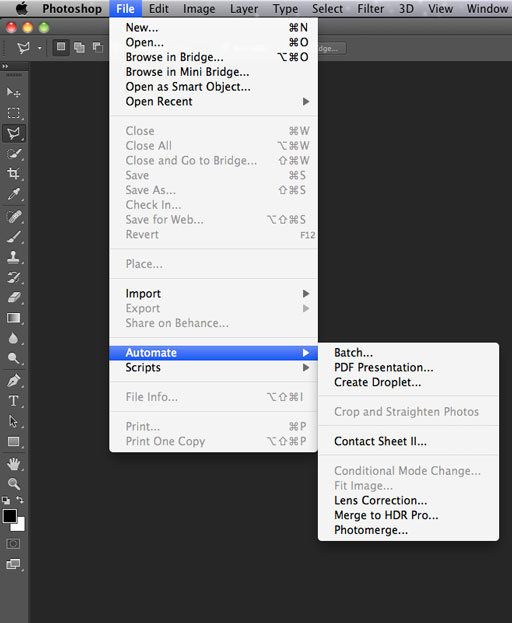Select the Eyedropper tool

coord(14,194)
